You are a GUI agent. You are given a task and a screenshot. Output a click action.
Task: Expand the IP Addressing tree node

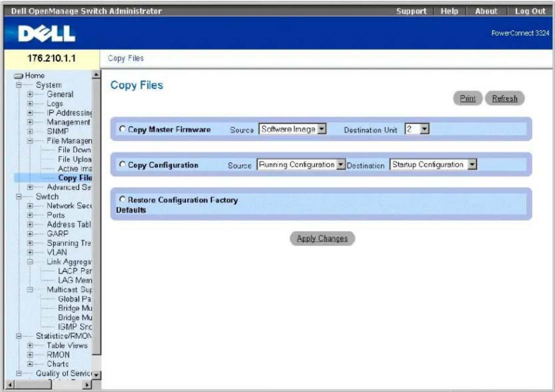pos(30,113)
